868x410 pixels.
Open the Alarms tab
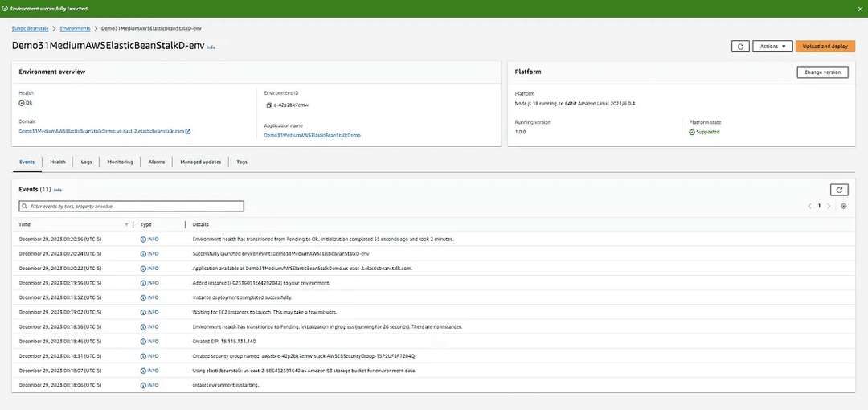[x=157, y=162]
